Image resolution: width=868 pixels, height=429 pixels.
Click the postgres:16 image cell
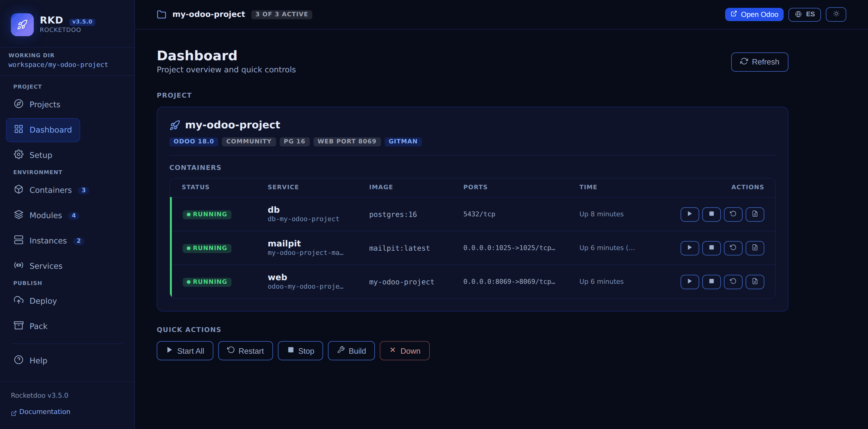click(x=392, y=214)
